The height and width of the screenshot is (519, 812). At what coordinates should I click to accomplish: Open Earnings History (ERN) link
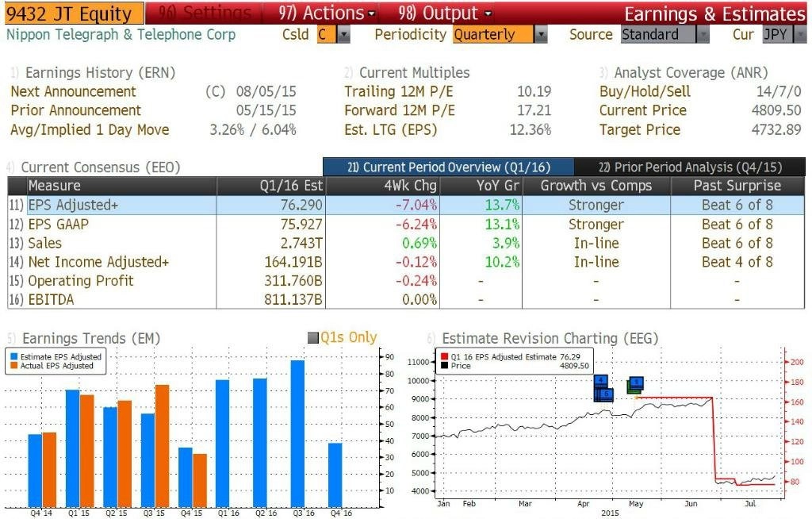[x=100, y=72]
